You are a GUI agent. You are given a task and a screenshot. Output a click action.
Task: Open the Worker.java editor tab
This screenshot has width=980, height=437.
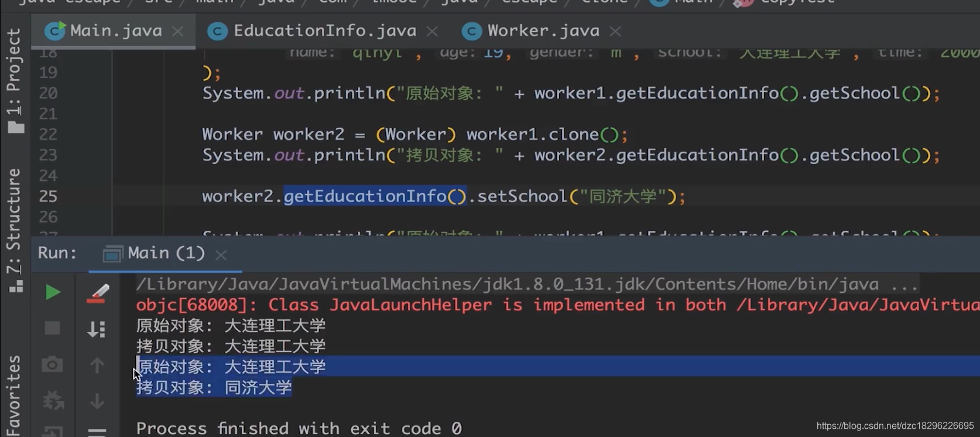pos(543,31)
